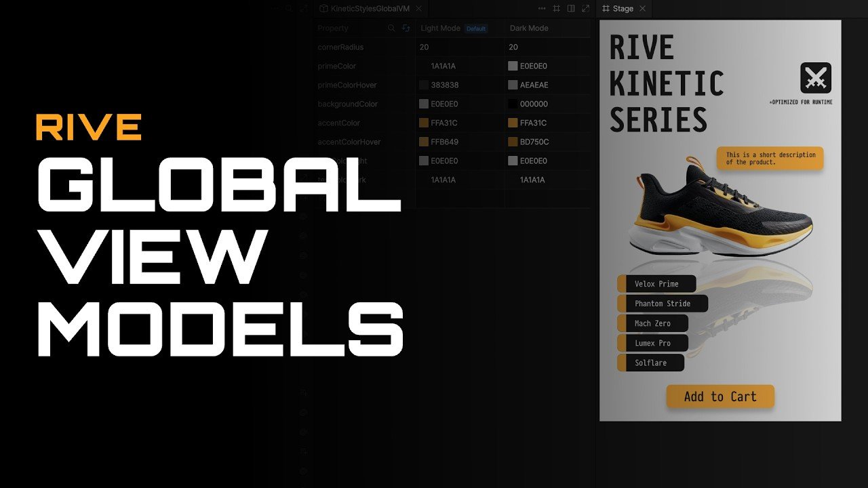Click the backgroundColor property name

click(349, 104)
